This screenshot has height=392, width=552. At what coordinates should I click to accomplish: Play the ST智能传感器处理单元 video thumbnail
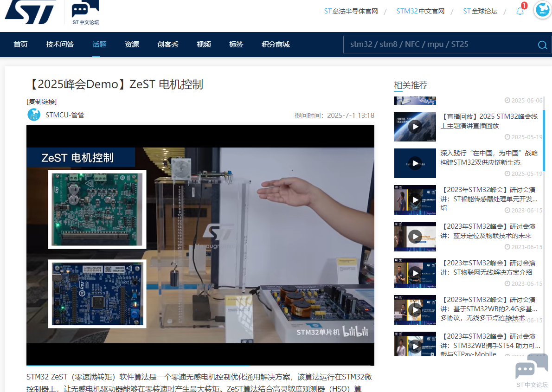(415, 200)
